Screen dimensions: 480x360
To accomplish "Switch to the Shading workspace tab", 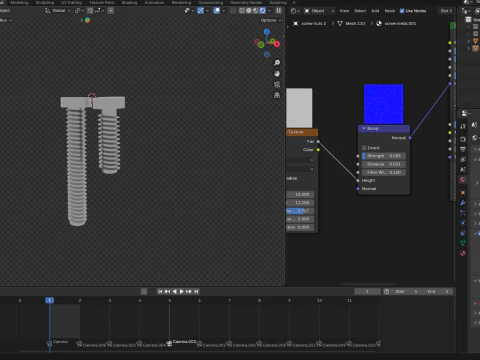I will coord(129,3).
